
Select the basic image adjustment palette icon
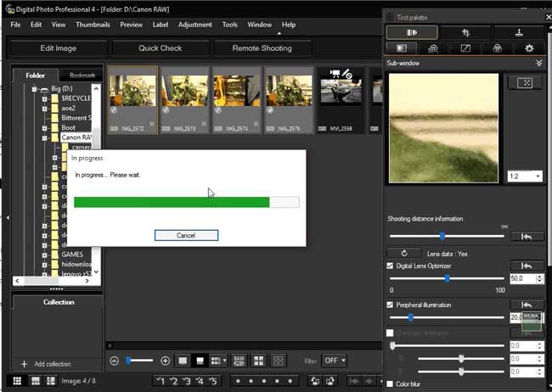402,48
